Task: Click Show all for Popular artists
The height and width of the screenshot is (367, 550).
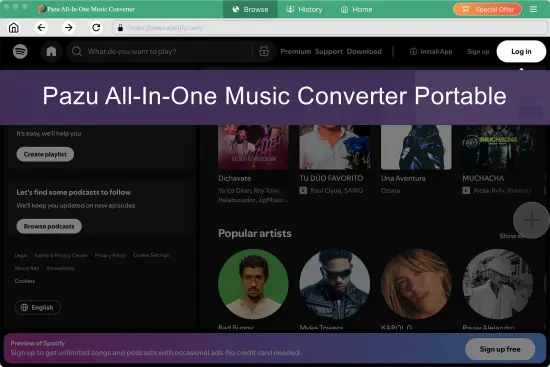Action: click(512, 236)
